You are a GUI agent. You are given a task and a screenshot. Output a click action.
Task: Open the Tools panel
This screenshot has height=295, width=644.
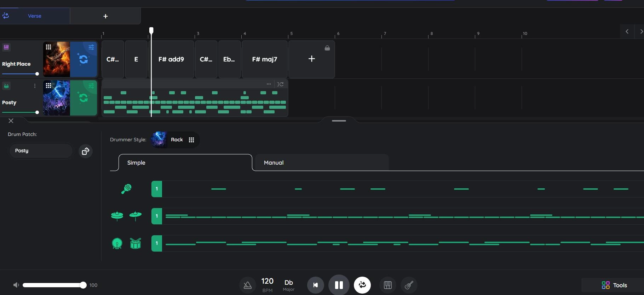pyautogui.click(x=614, y=285)
